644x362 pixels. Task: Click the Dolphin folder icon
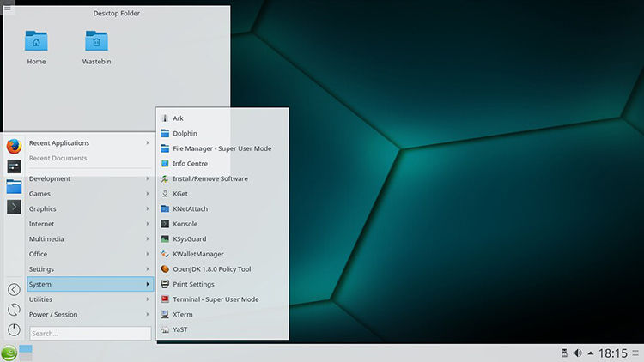click(165, 133)
